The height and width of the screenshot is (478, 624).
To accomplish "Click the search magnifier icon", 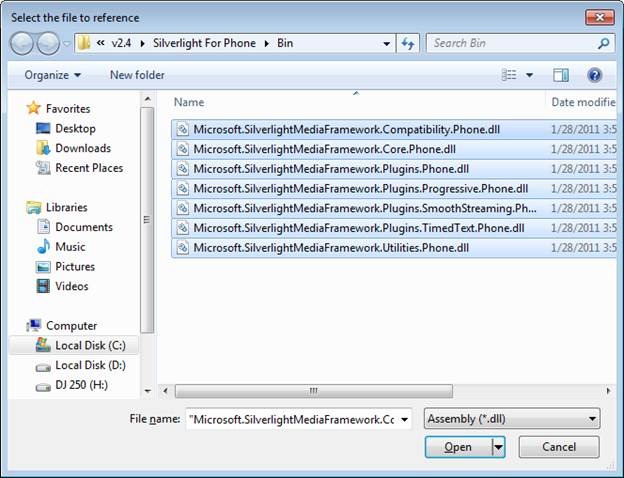I will point(603,44).
